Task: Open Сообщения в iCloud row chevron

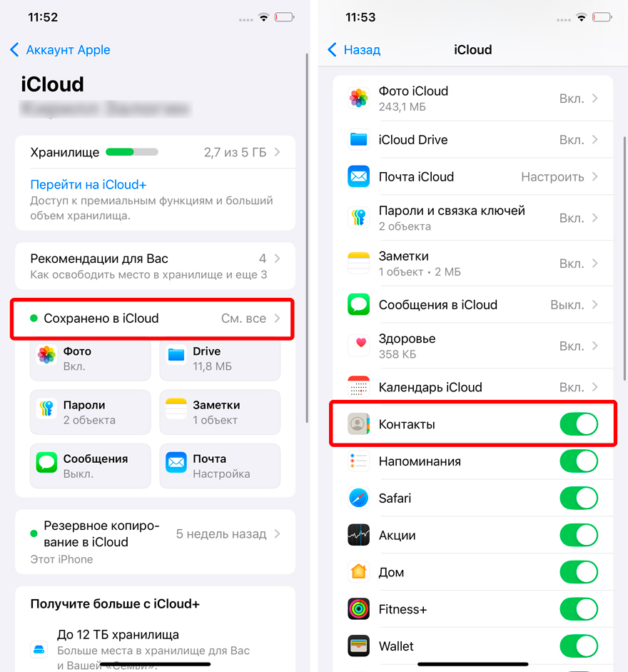Action: [x=595, y=305]
